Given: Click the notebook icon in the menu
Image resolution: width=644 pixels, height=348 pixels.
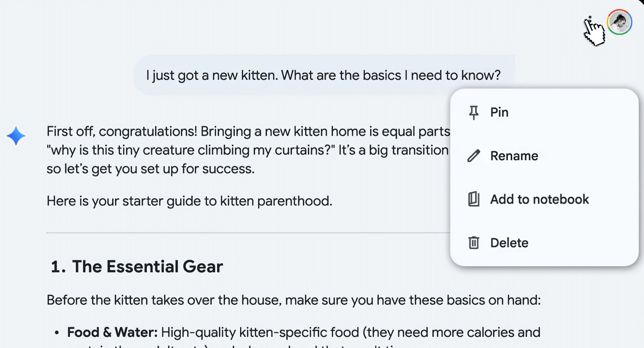Looking at the screenshot, I should pyautogui.click(x=474, y=199).
